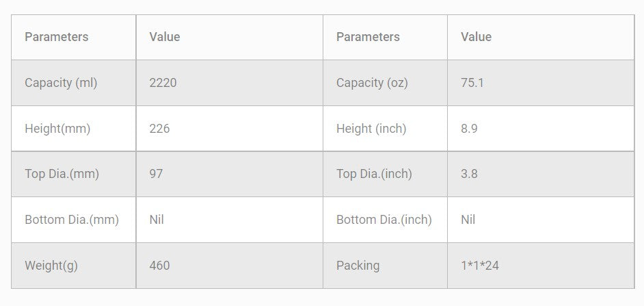Select the 226 height value
The height and width of the screenshot is (306, 644).
point(159,129)
